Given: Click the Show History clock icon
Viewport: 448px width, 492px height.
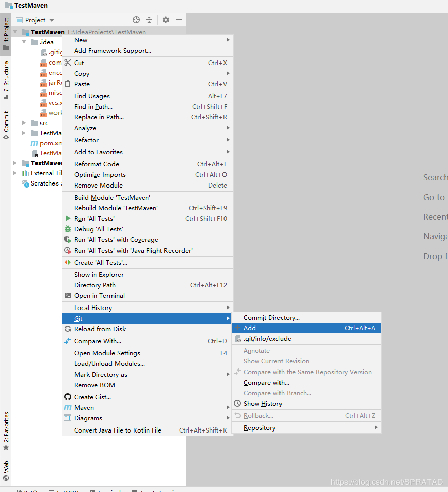Looking at the screenshot, I should click(x=237, y=403).
